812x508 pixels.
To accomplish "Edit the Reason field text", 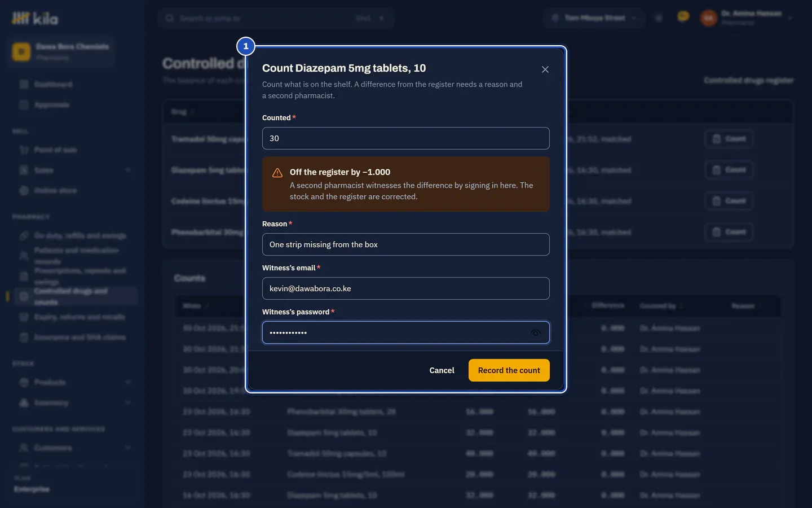I will tap(406, 244).
